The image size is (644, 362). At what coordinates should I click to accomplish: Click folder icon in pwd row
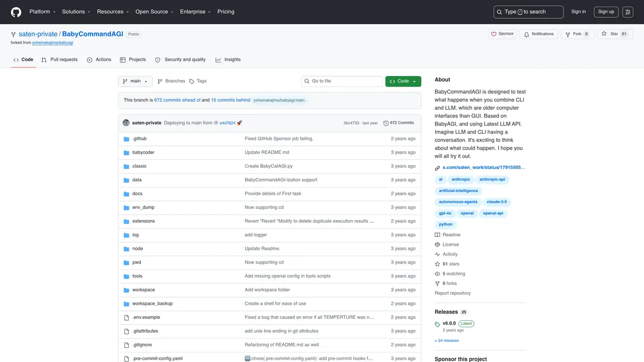click(127, 262)
